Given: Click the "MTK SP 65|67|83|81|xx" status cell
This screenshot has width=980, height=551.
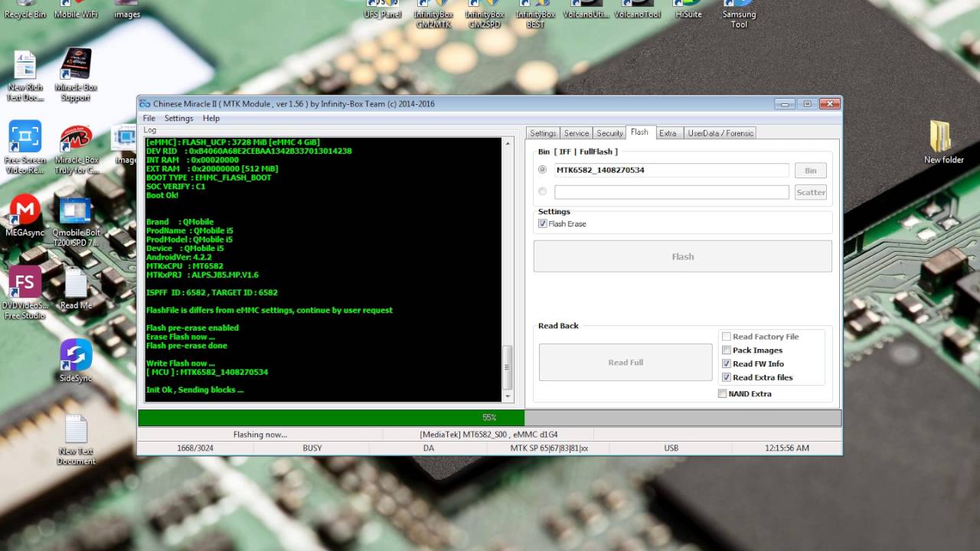Looking at the screenshot, I should coord(549,448).
